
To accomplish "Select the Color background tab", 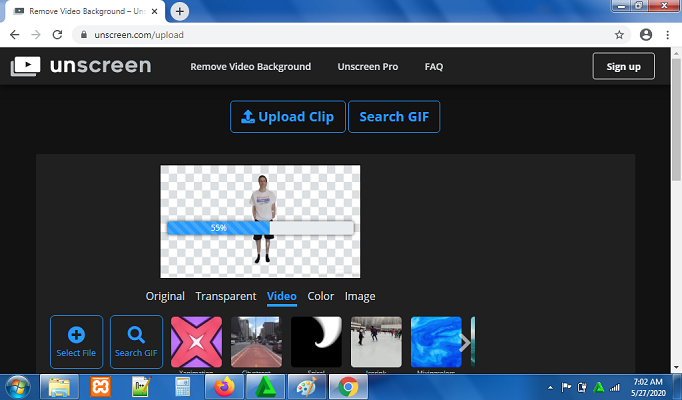I will coord(321,296).
